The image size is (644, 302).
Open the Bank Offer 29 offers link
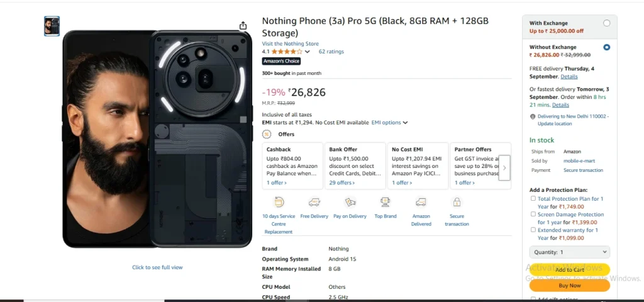coord(341,182)
